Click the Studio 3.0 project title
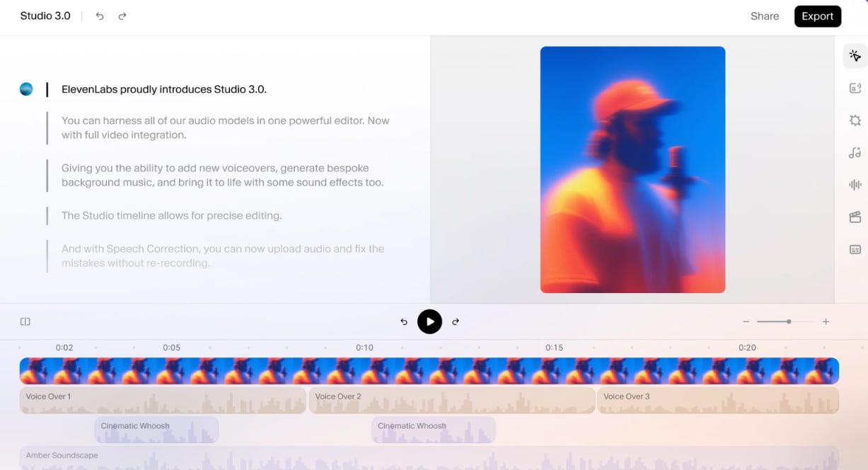The height and width of the screenshot is (470, 868). (45, 16)
